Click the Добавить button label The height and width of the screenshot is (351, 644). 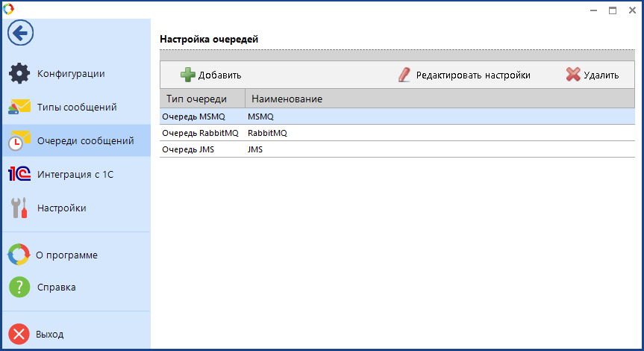[219, 75]
